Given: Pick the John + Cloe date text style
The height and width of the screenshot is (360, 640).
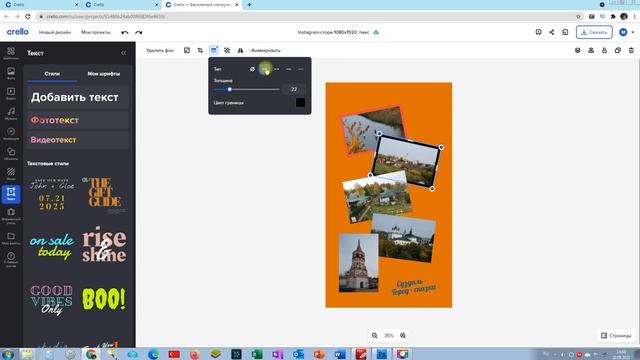Looking at the screenshot, I should (x=52, y=195).
